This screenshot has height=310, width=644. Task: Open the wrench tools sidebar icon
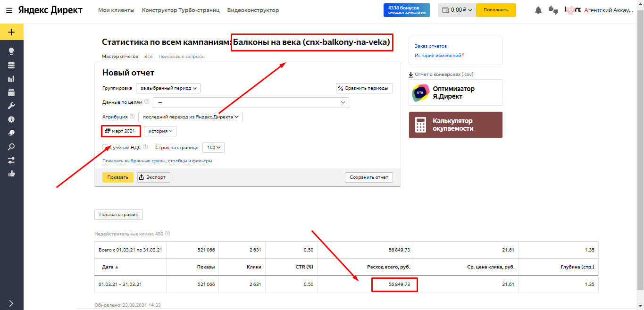click(x=11, y=106)
